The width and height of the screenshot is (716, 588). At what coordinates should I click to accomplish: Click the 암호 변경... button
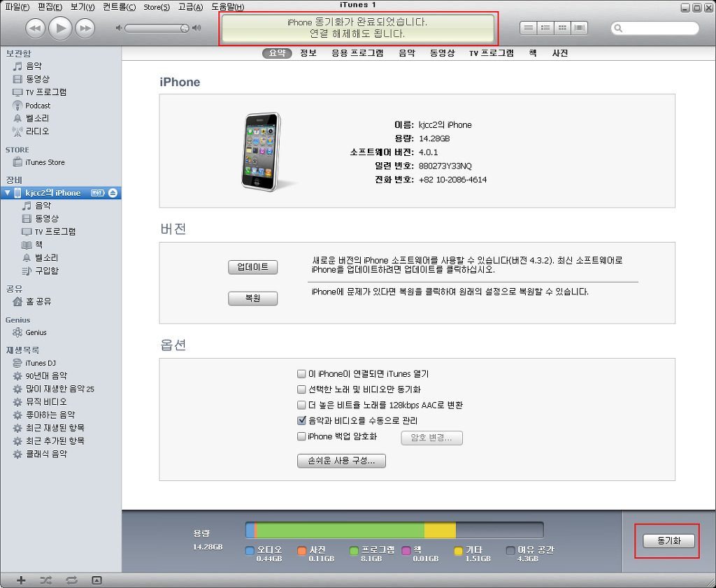tap(431, 438)
